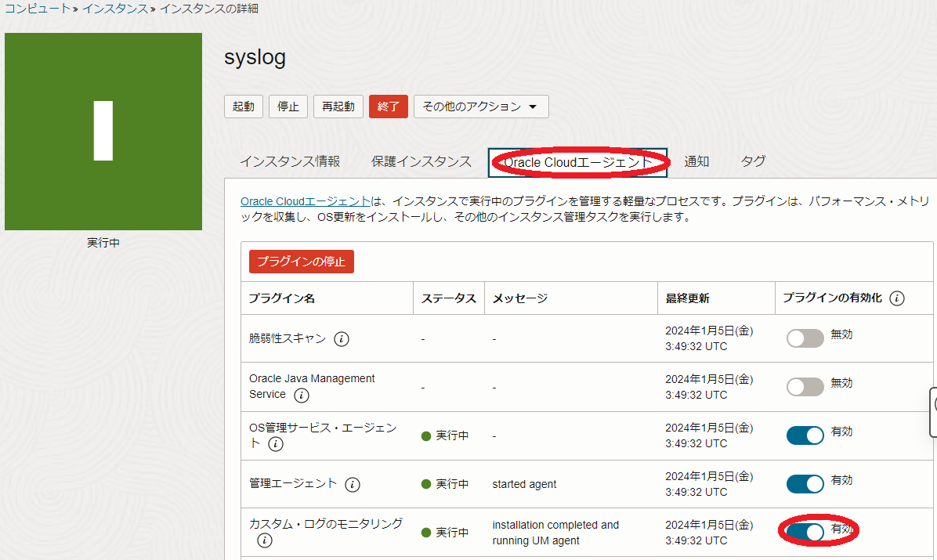937x560 pixels.
Task: Open the Oracle Cloudエージェント description link
Action: coord(305,201)
